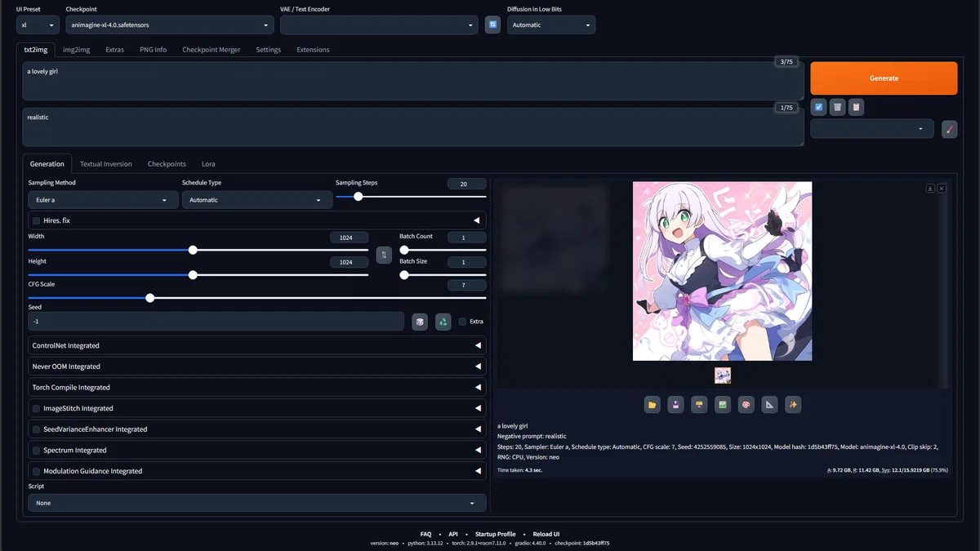Send the image to img2img with the picture icon
980x551 pixels.
pyautogui.click(x=723, y=404)
